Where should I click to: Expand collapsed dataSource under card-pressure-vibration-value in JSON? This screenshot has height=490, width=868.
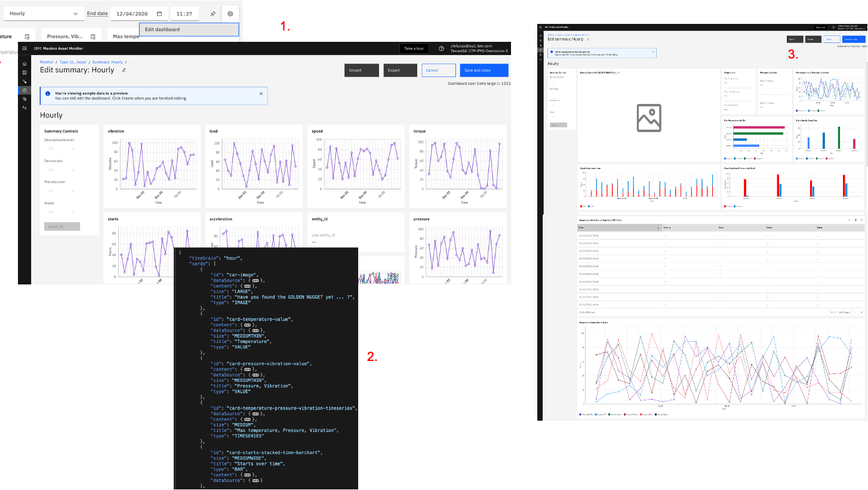pyautogui.click(x=256, y=375)
